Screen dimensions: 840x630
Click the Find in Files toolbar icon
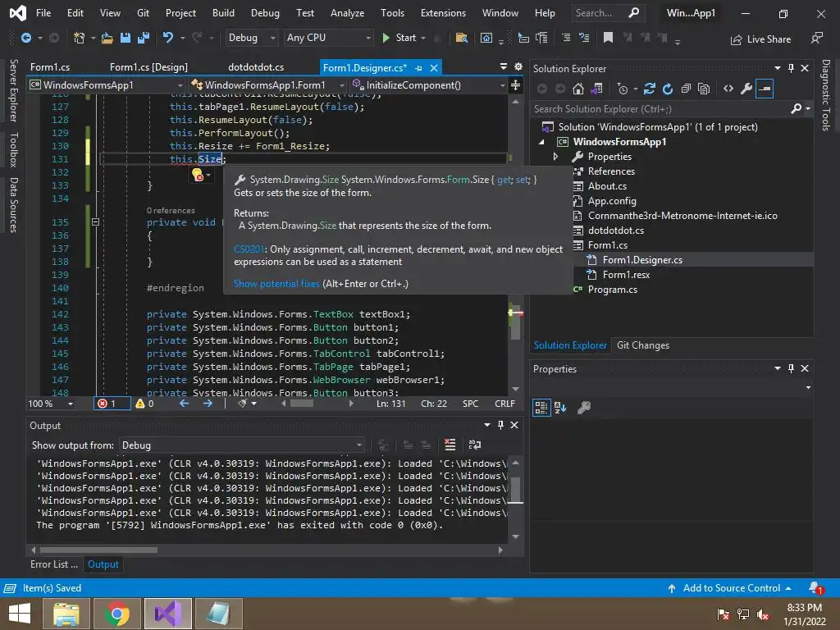[461, 38]
